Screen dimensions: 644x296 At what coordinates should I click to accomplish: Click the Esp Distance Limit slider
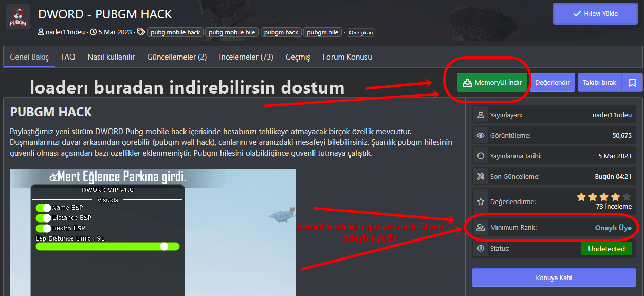tap(107, 247)
